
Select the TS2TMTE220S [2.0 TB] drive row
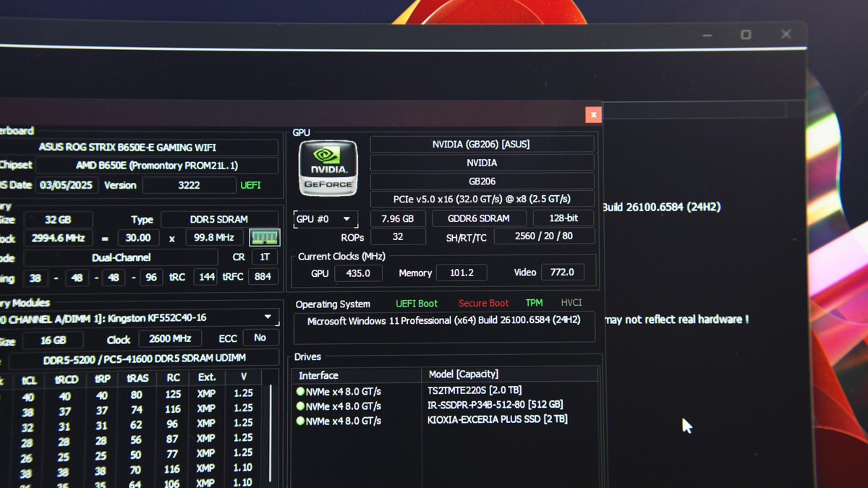coord(445,390)
